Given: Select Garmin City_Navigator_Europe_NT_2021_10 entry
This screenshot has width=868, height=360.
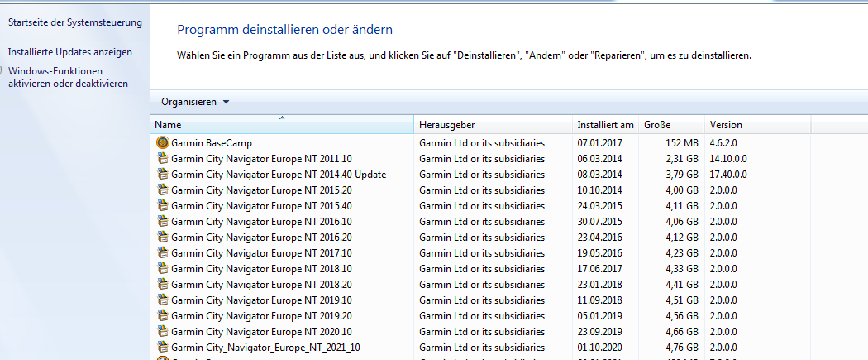Looking at the screenshot, I should 265,347.
